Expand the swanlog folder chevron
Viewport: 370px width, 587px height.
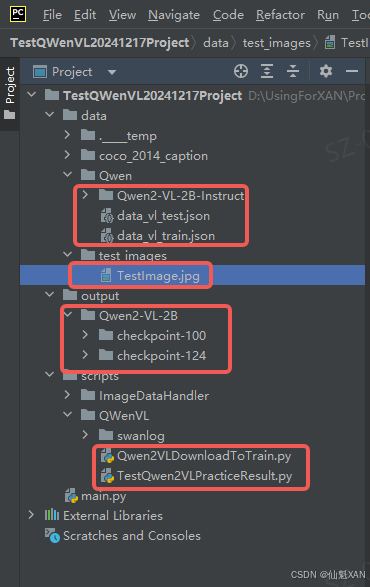point(85,435)
